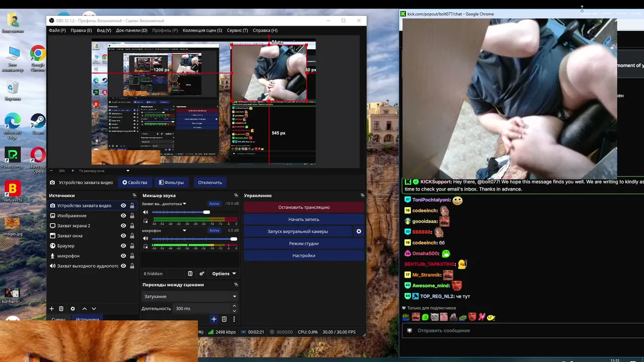
Task: Hide the Изображение source
Action: coord(123,216)
